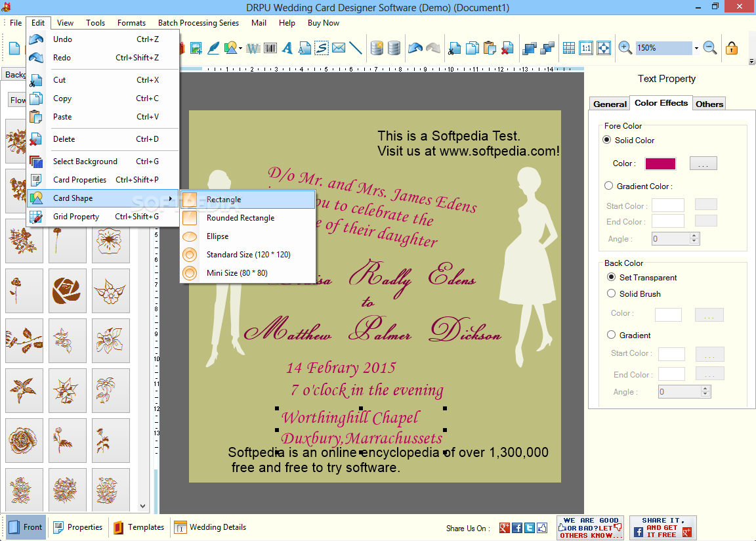Select the pen drawing tool icon
This screenshot has width=756, height=541.
point(213,48)
